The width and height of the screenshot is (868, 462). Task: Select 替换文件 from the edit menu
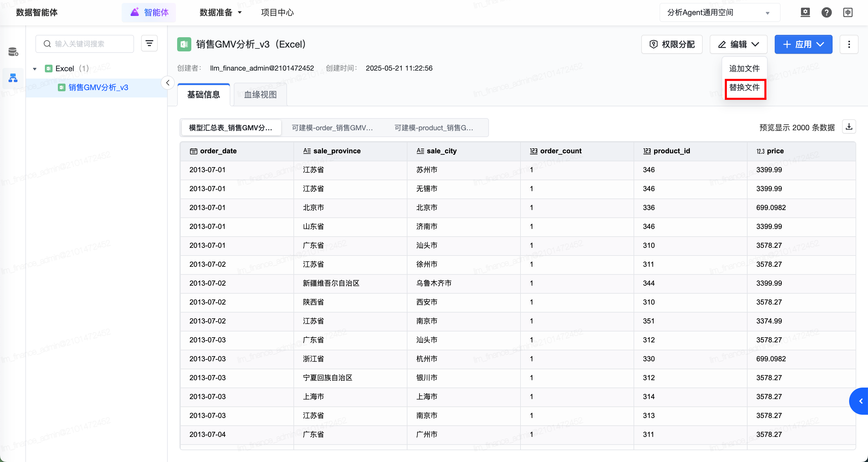coord(745,88)
